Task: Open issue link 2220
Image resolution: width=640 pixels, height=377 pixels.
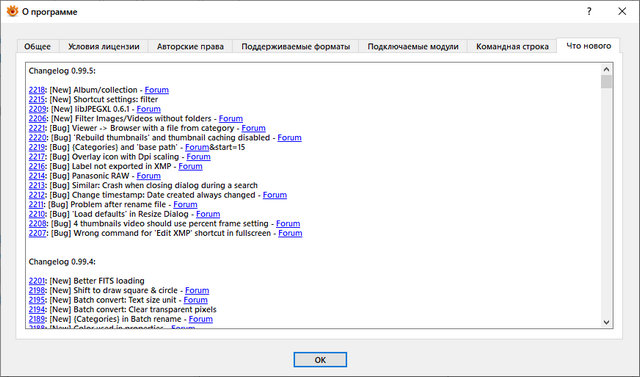Action: 37,137
